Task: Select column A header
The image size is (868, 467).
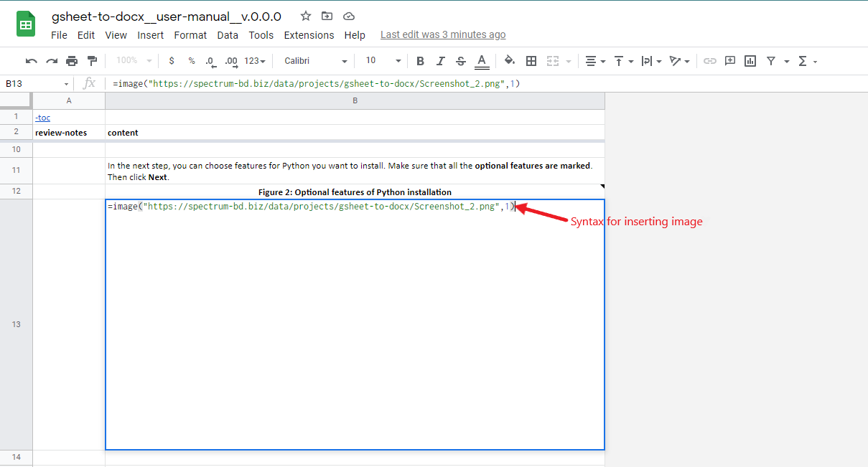Action: pos(69,101)
